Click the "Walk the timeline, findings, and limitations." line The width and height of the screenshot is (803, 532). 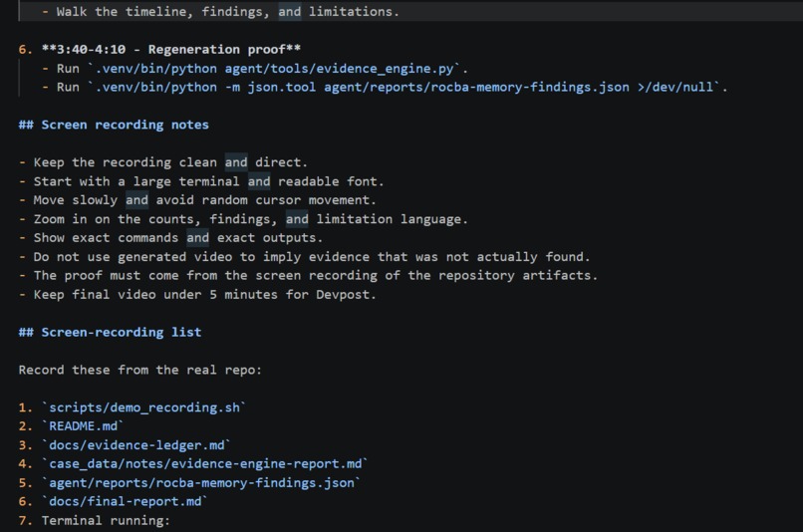[x=220, y=11]
